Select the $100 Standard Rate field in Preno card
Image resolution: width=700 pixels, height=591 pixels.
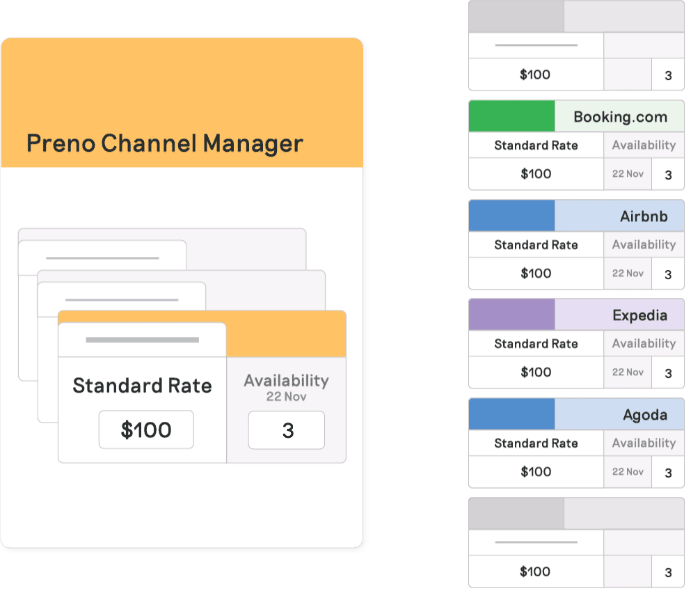coord(146,430)
